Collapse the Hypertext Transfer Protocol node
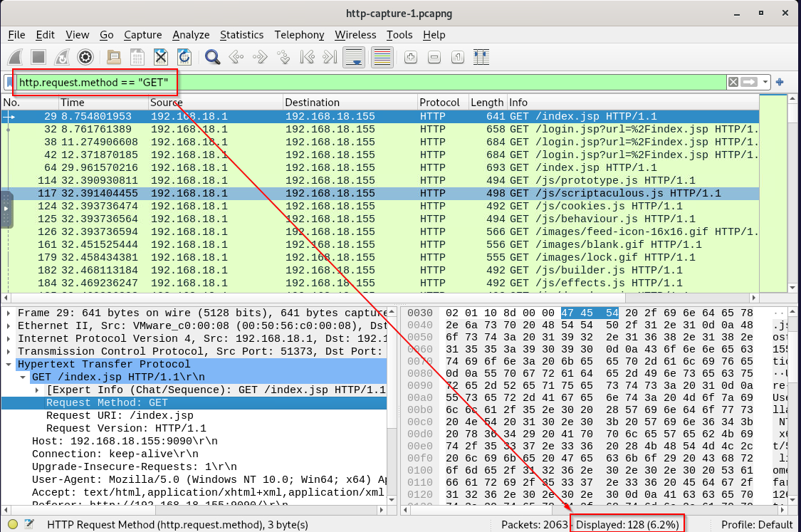 click(9, 365)
